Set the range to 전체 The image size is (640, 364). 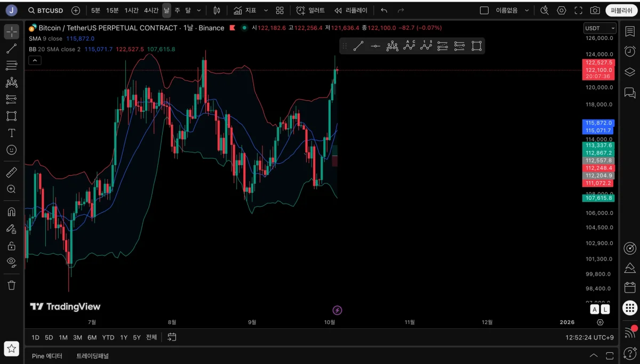pos(151,337)
